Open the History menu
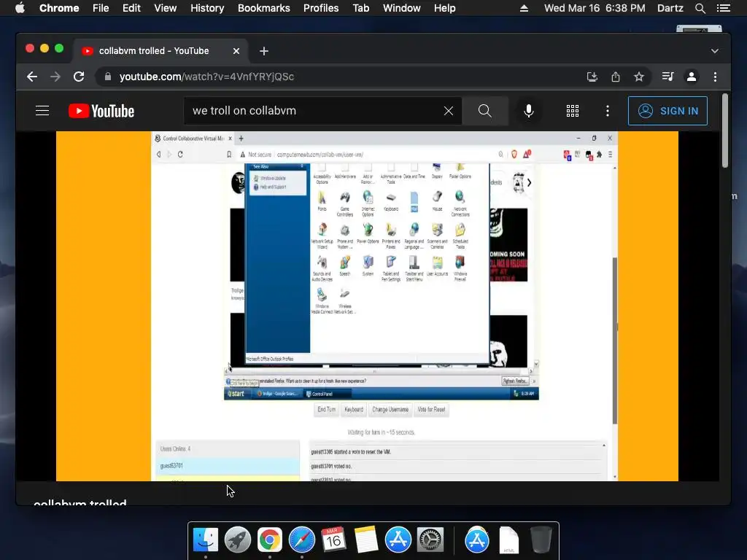747x560 pixels. tap(207, 8)
